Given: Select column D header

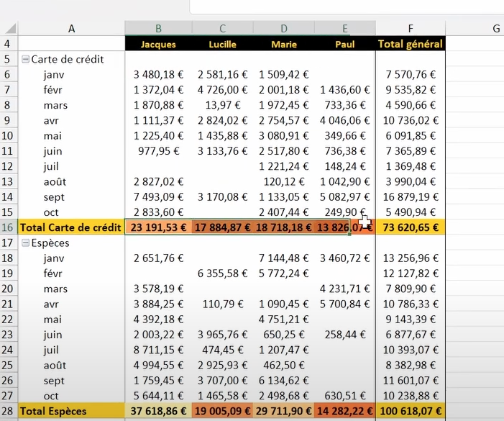Looking at the screenshot, I should (x=284, y=29).
